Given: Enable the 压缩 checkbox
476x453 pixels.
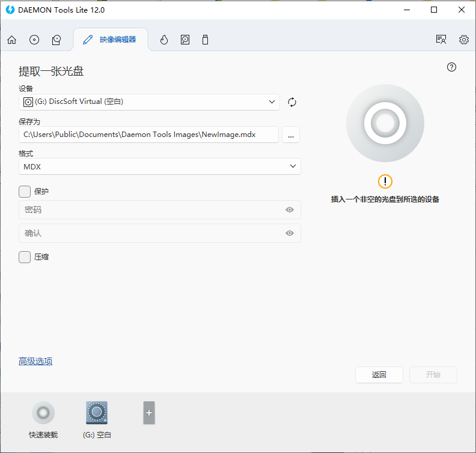Looking at the screenshot, I should (x=25, y=257).
